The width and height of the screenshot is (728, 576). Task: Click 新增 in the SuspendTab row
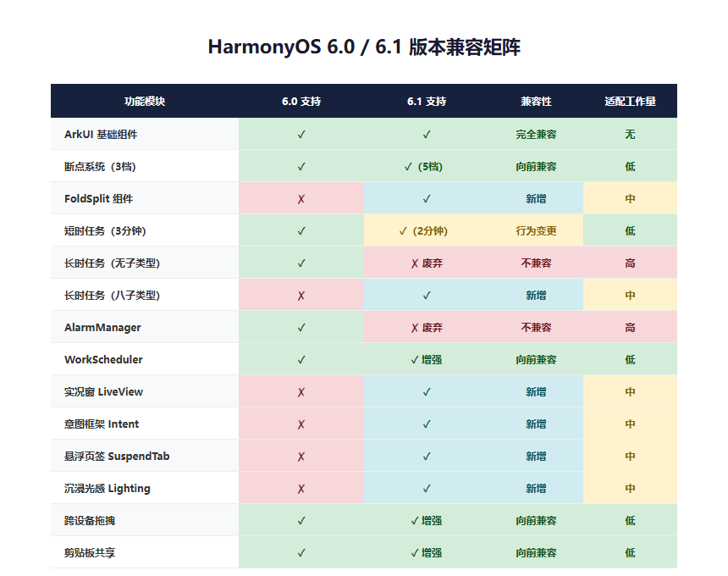[536, 457]
